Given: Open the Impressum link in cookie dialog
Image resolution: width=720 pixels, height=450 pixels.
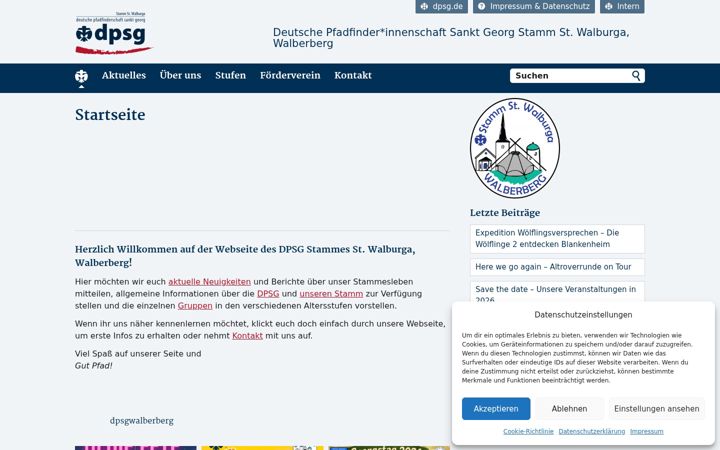Looking at the screenshot, I should coord(647,431).
